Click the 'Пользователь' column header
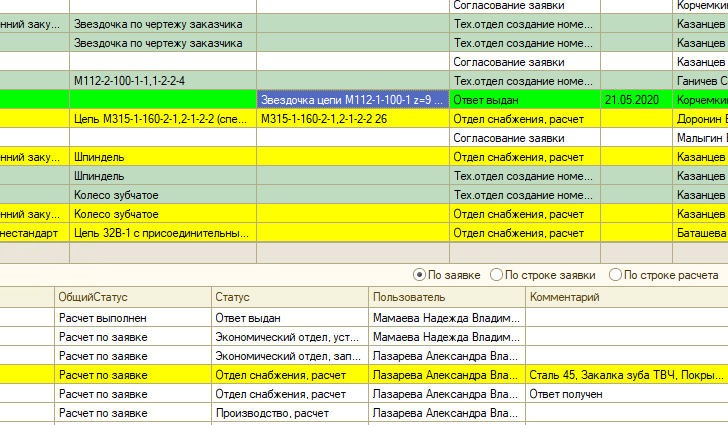Viewport: 728px width, 425px height. 447,297
